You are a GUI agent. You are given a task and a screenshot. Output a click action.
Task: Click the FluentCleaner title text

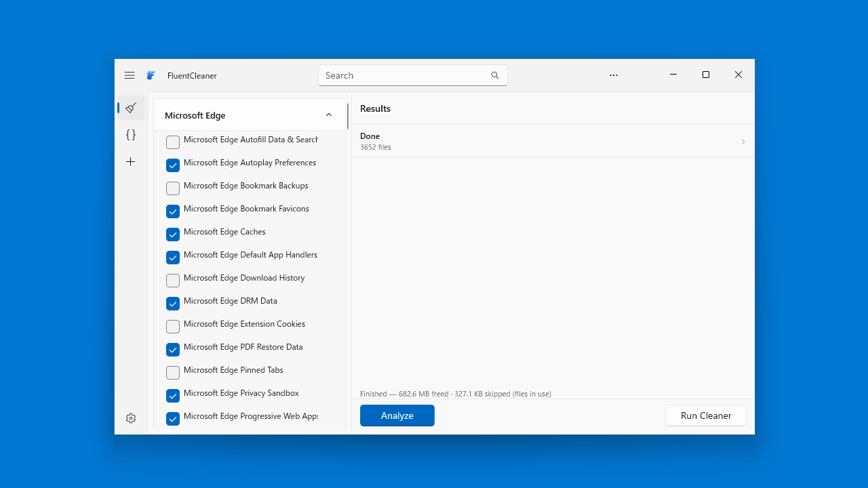click(x=193, y=76)
